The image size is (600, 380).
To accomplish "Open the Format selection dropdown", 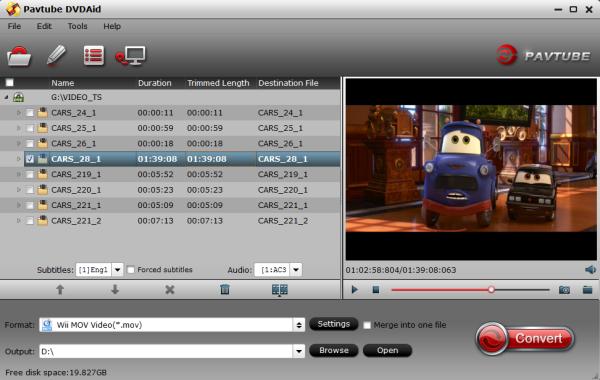I will [x=299, y=325].
